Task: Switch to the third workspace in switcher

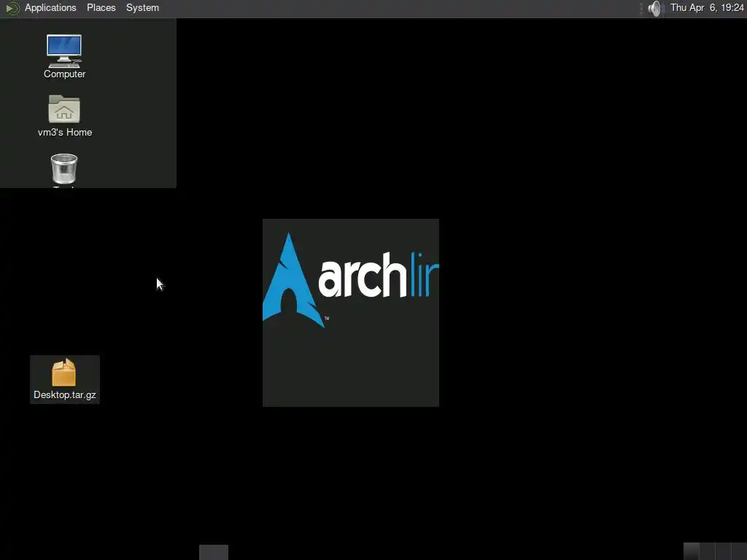Action: click(724, 551)
